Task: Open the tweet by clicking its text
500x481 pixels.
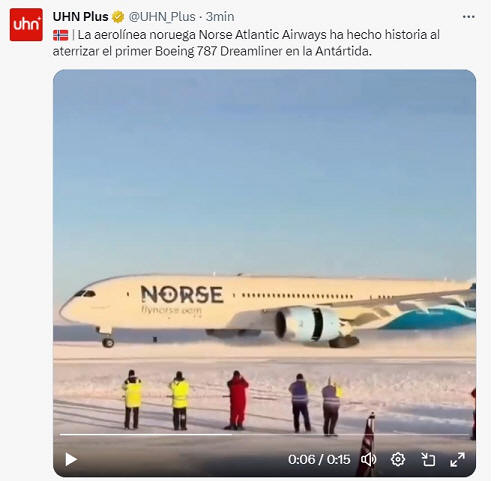Action: click(246, 43)
